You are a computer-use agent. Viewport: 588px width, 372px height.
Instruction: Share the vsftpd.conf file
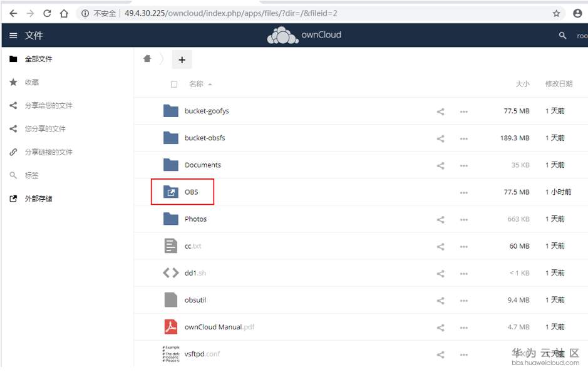tap(441, 354)
